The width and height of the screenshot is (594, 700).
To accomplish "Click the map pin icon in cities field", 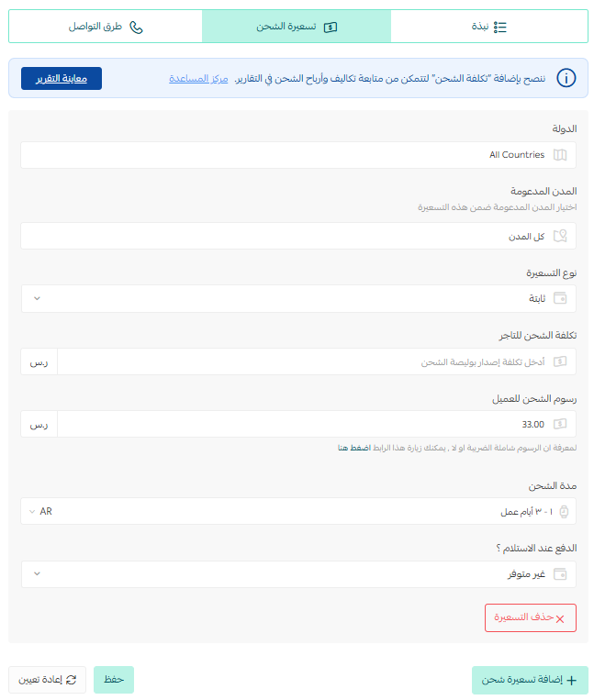I will click(560, 236).
